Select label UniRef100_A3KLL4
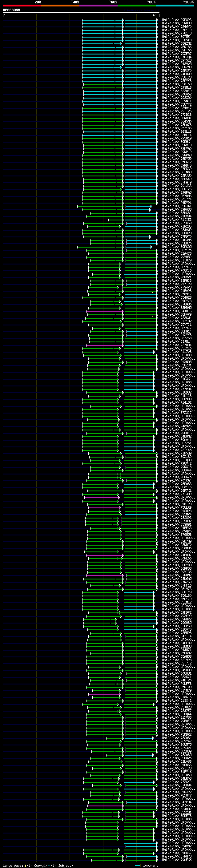The height and width of the screenshot is (868, 197). point(177,135)
